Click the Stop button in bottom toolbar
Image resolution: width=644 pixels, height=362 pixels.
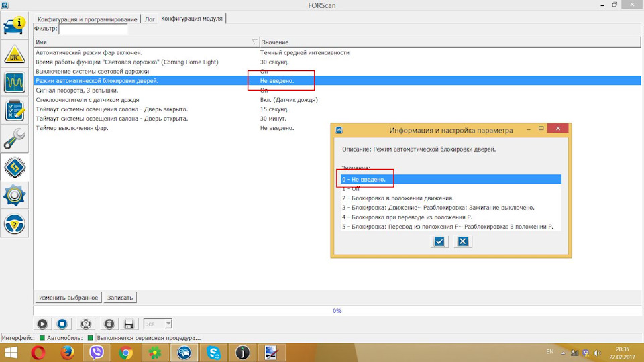point(62,324)
